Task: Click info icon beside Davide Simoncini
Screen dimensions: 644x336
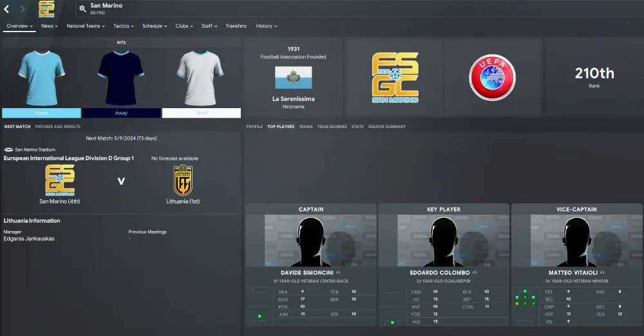Action: tap(338, 273)
